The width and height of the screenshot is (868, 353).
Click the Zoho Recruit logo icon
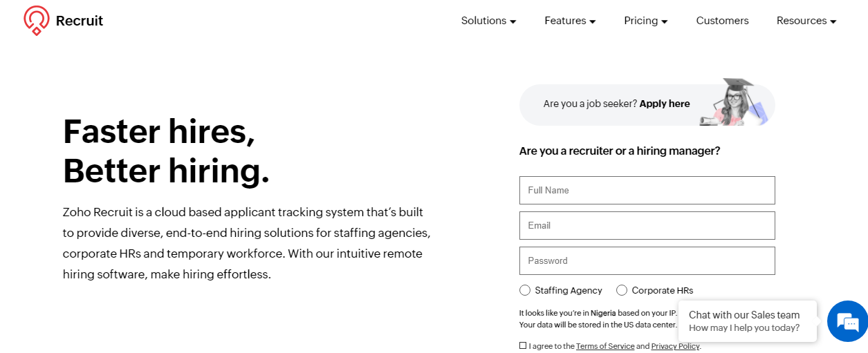37,20
